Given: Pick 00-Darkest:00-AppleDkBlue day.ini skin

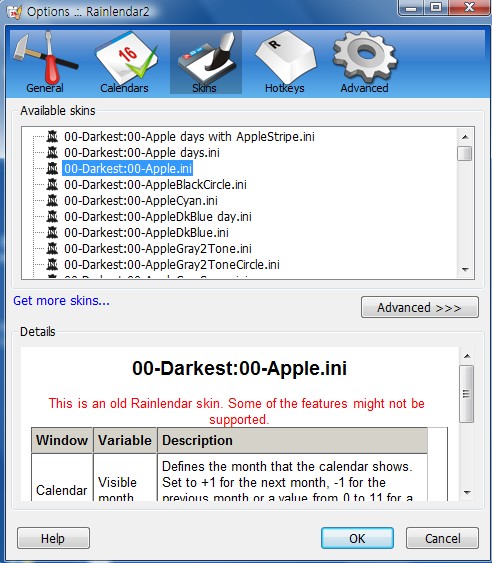Looking at the screenshot, I should tap(158, 217).
